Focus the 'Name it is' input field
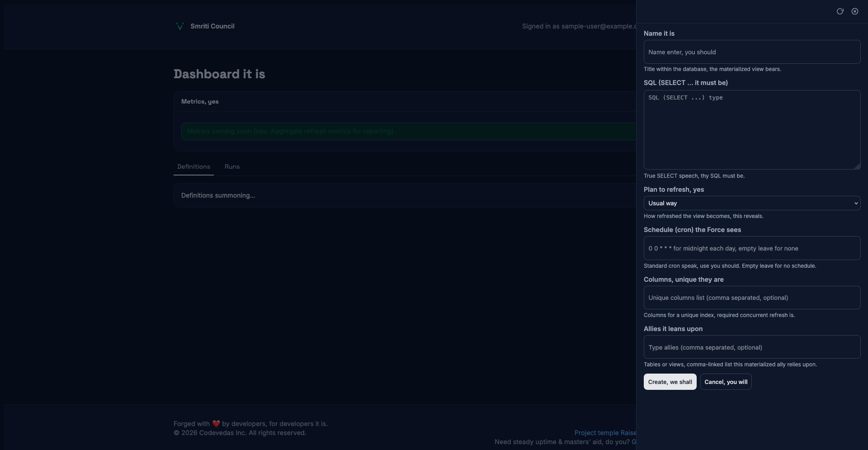The height and width of the screenshot is (450, 868). 752,52
